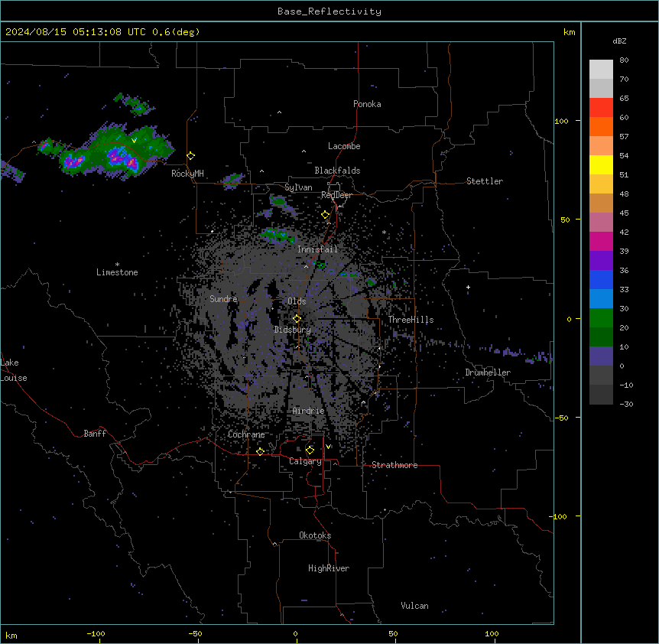Select the bright green 20-30 dBZ legend swatch

click(x=601, y=318)
